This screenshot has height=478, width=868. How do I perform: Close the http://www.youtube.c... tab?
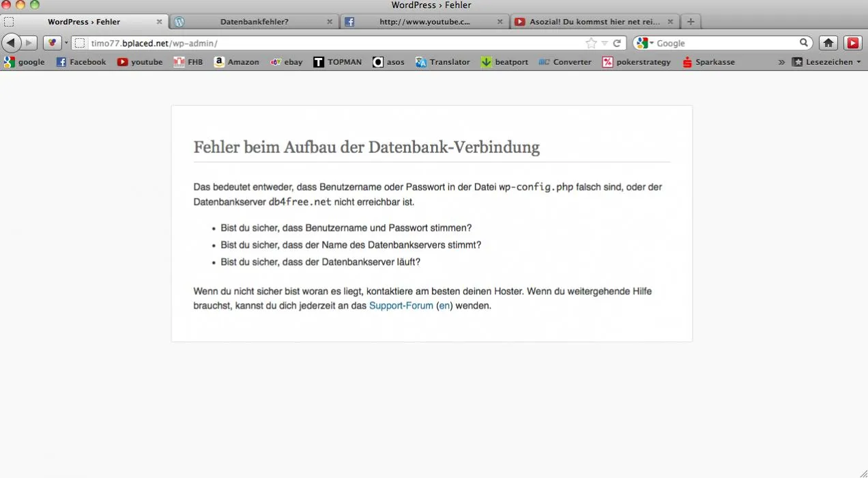point(500,22)
